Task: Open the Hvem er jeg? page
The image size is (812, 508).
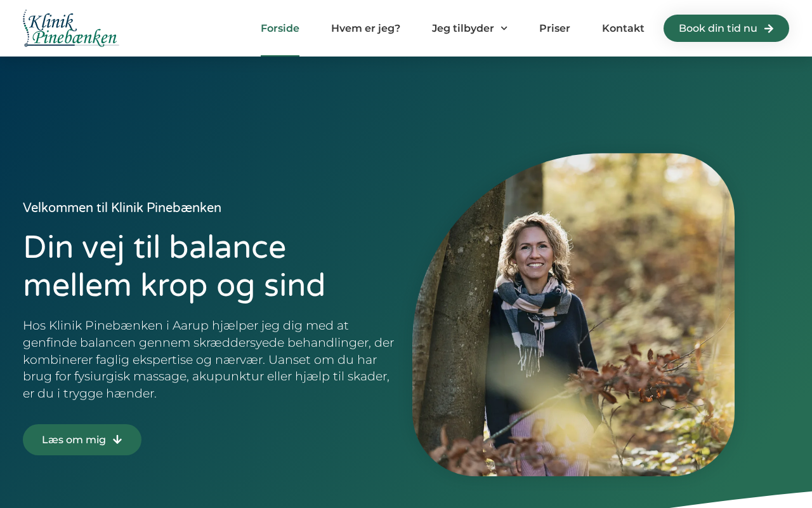Action: (365, 29)
